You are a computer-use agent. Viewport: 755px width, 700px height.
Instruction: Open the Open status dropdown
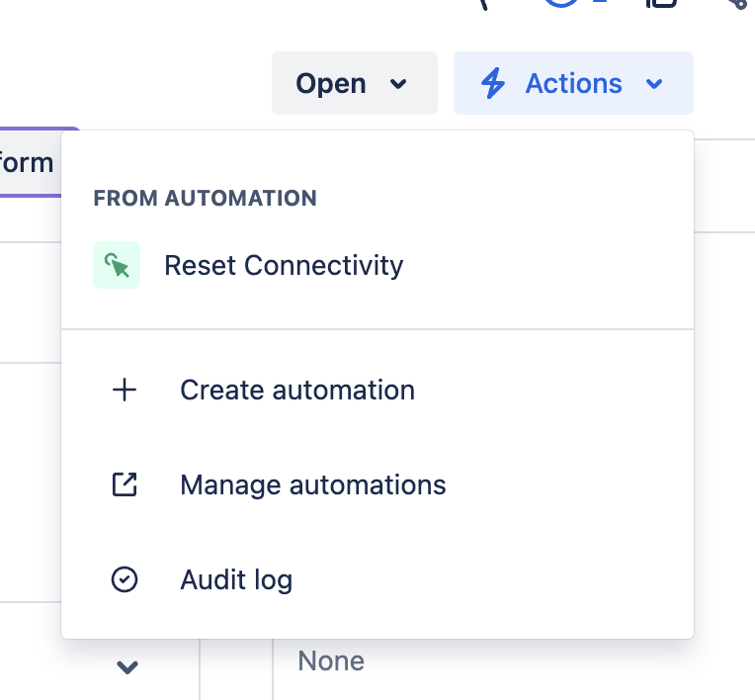pos(354,84)
